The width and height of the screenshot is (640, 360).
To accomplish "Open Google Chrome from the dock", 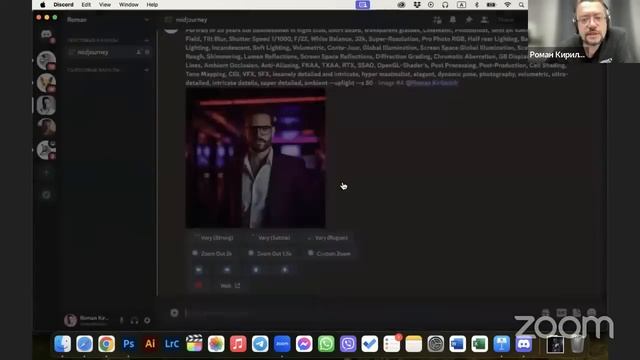I will (x=106, y=344).
